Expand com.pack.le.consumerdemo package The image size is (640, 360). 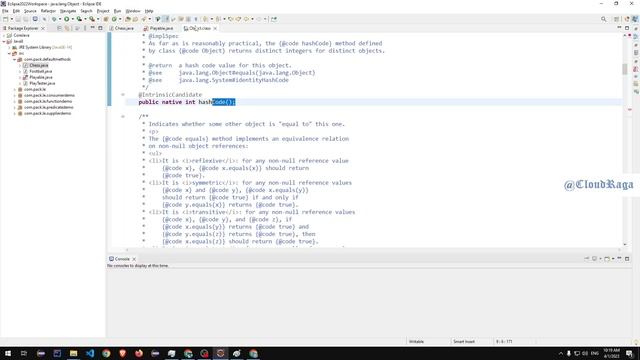click(x=14, y=95)
